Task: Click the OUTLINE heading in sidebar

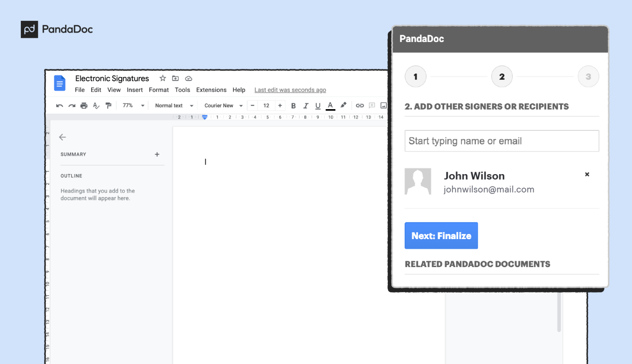Action: pos(71,176)
